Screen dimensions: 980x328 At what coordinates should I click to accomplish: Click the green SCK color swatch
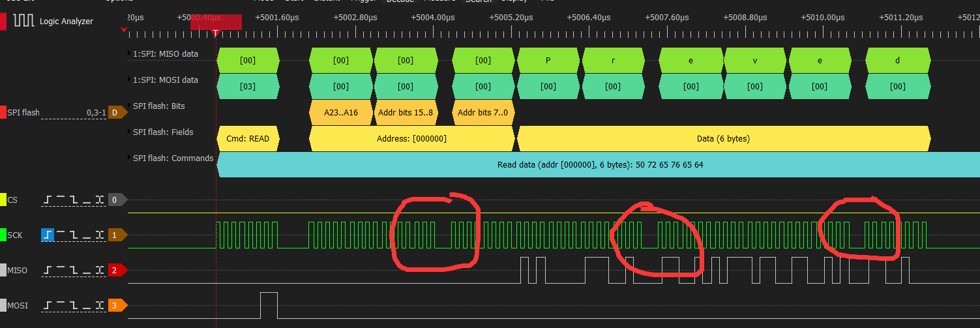click(x=3, y=234)
